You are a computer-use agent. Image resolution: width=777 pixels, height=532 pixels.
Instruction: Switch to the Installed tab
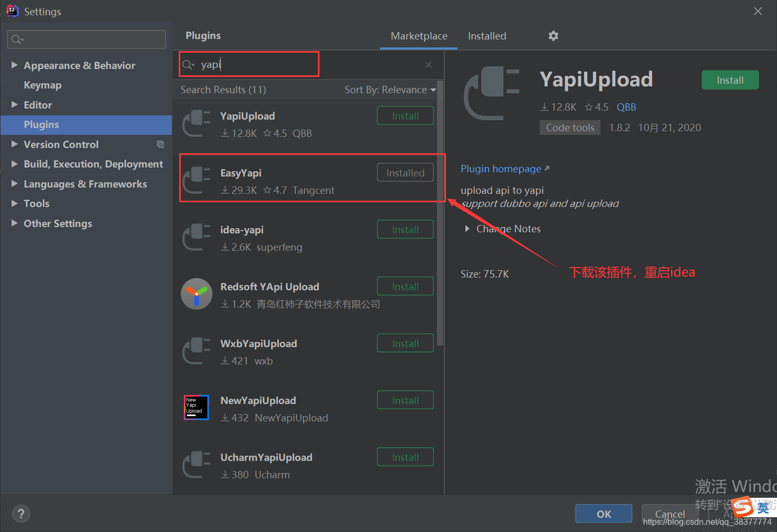[x=487, y=36]
